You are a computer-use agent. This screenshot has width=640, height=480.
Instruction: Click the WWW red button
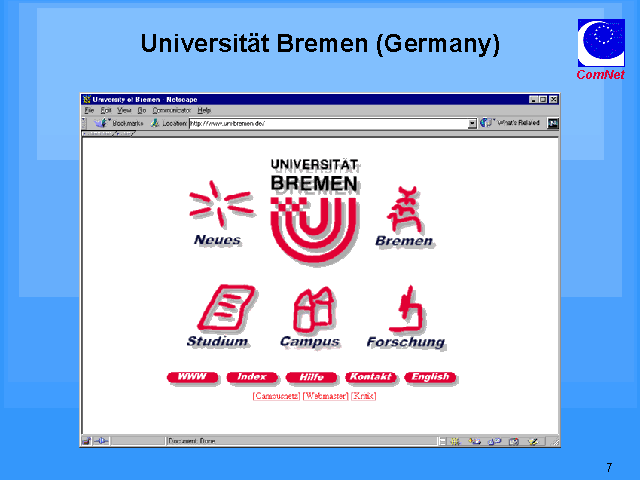pyautogui.click(x=192, y=377)
